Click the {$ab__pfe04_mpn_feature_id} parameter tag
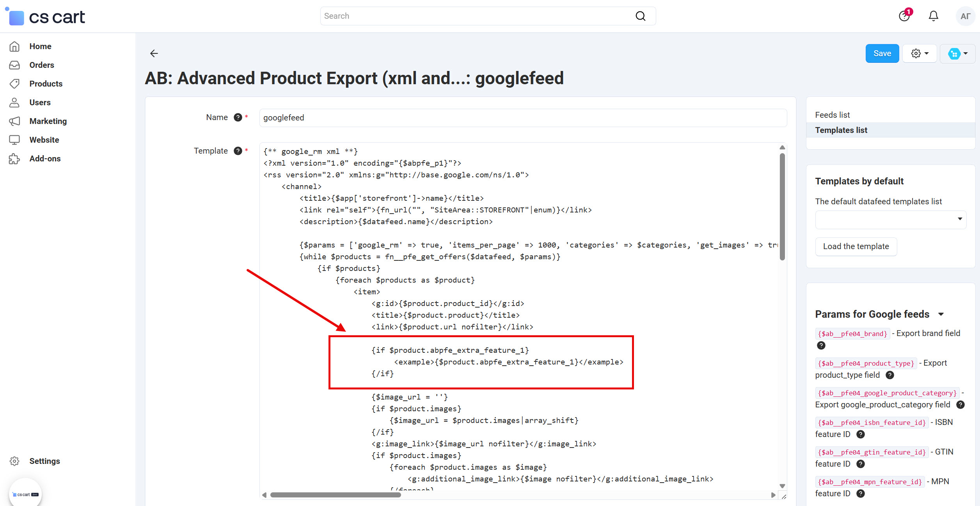The width and height of the screenshot is (980, 506). tap(870, 482)
